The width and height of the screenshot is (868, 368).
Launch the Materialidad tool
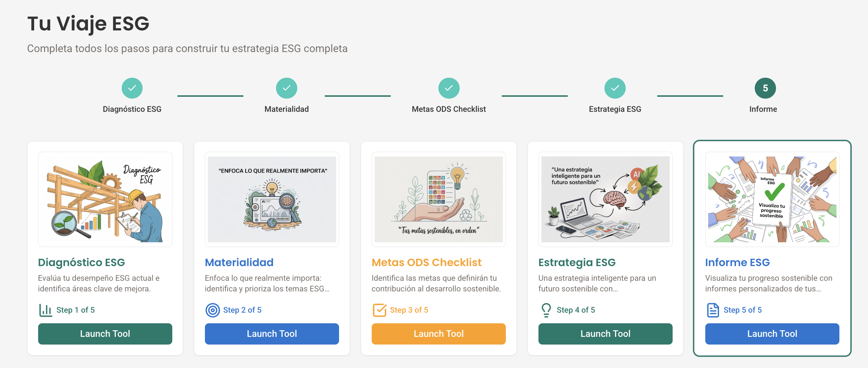pos(272,334)
